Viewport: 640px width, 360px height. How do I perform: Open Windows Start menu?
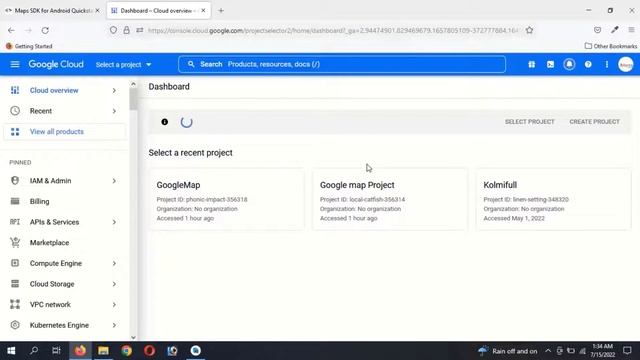click(x=11, y=351)
